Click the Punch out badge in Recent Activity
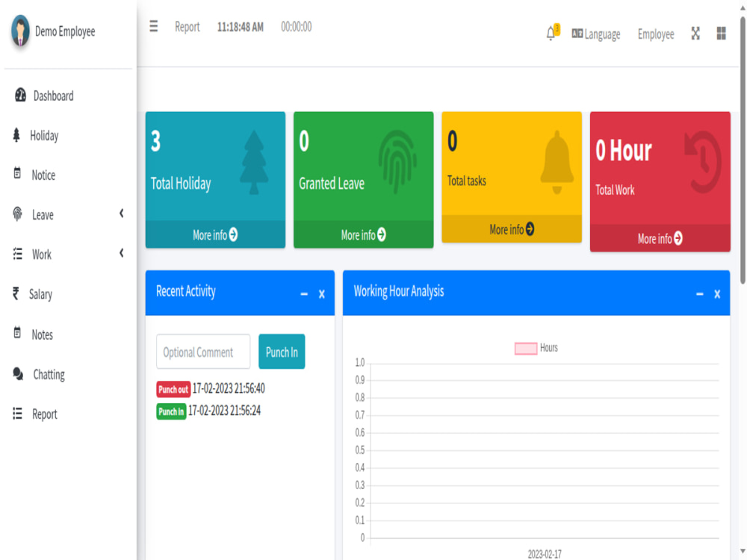The width and height of the screenshot is (747, 560). tap(173, 389)
